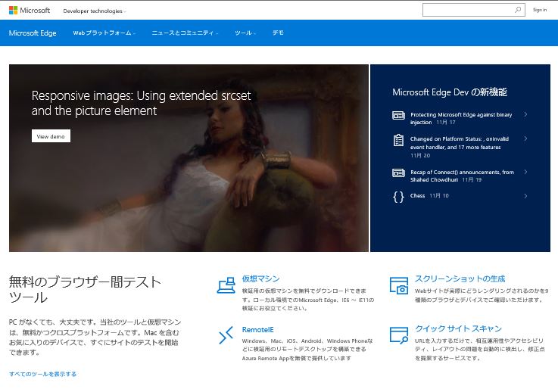Click the RemoteIE arrows icon

pyautogui.click(x=226, y=334)
